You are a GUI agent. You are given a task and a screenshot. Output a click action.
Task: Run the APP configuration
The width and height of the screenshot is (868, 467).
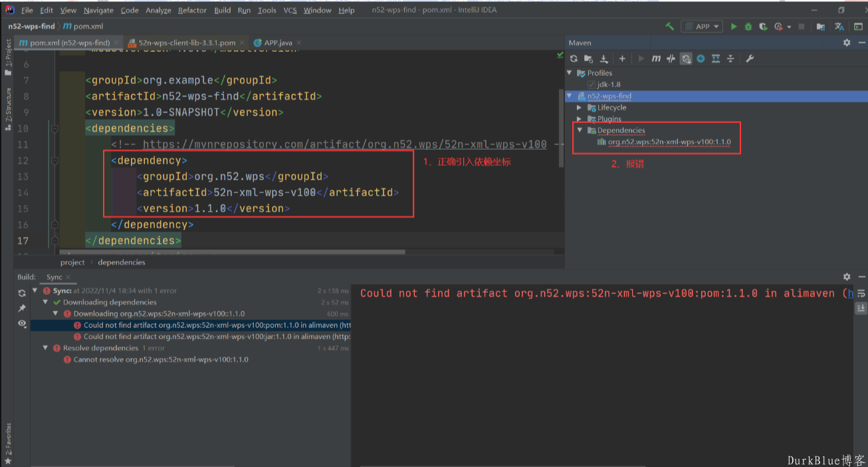tap(734, 27)
